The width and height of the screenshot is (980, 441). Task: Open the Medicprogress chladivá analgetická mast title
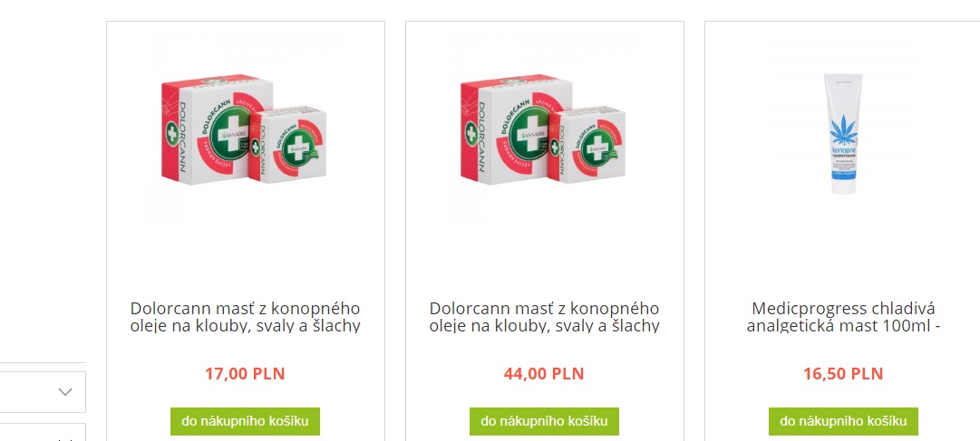[843, 317]
